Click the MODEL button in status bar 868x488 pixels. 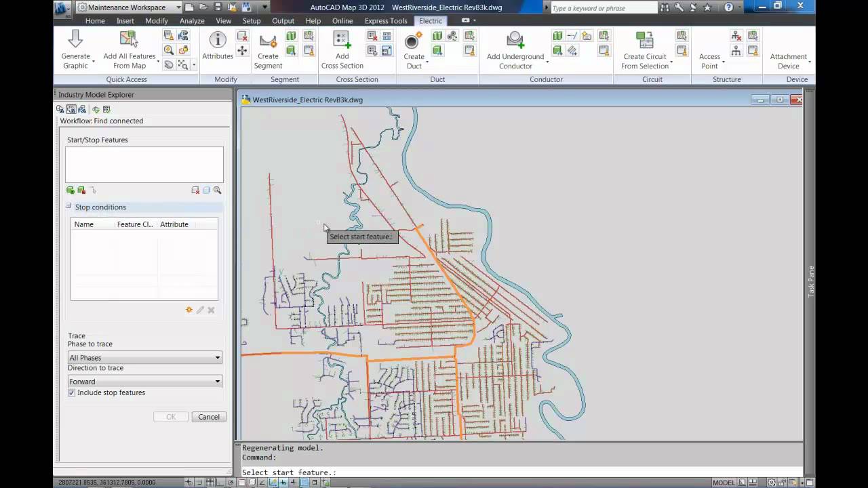(724, 483)
